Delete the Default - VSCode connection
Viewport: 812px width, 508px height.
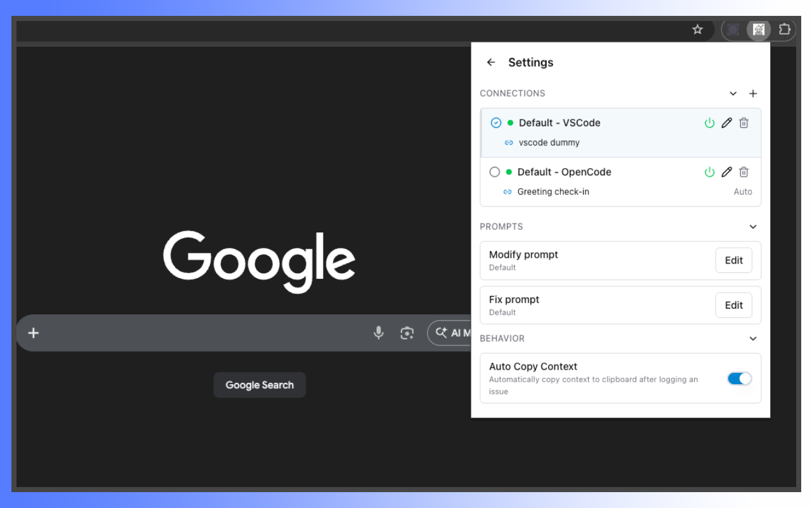(744, 123)
